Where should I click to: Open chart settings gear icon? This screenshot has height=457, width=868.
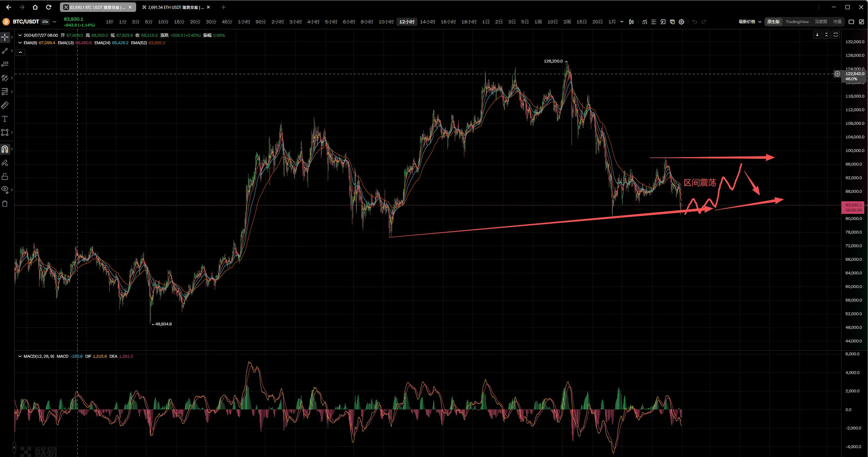coord(681,22)
